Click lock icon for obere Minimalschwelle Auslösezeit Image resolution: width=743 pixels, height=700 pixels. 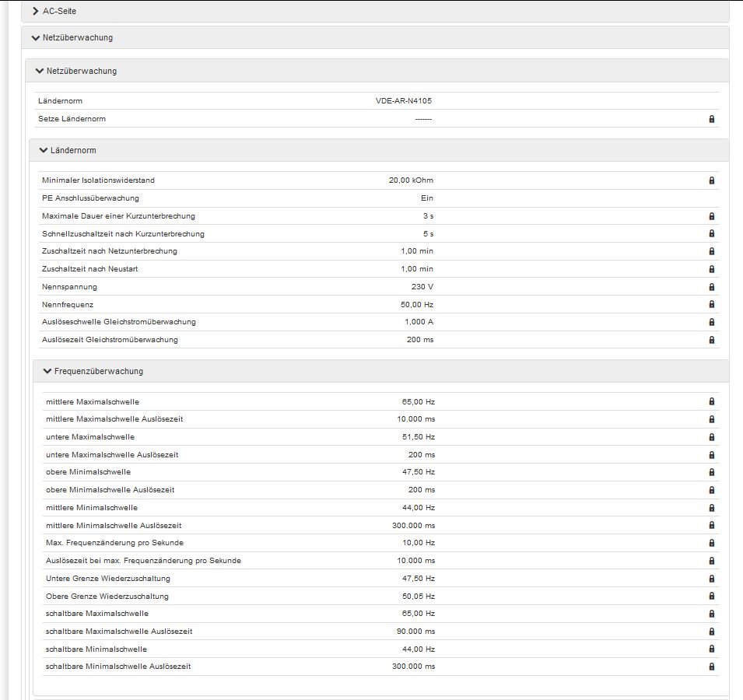[711, 490]
